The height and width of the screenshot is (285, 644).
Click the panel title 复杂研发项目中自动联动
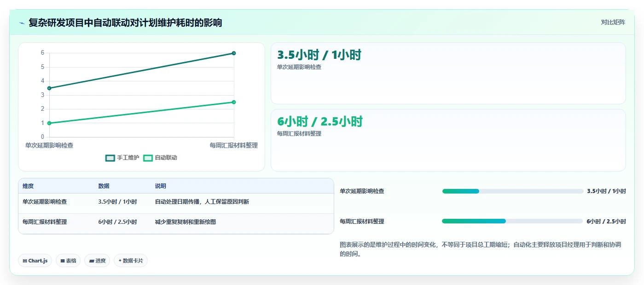[125, 23]
